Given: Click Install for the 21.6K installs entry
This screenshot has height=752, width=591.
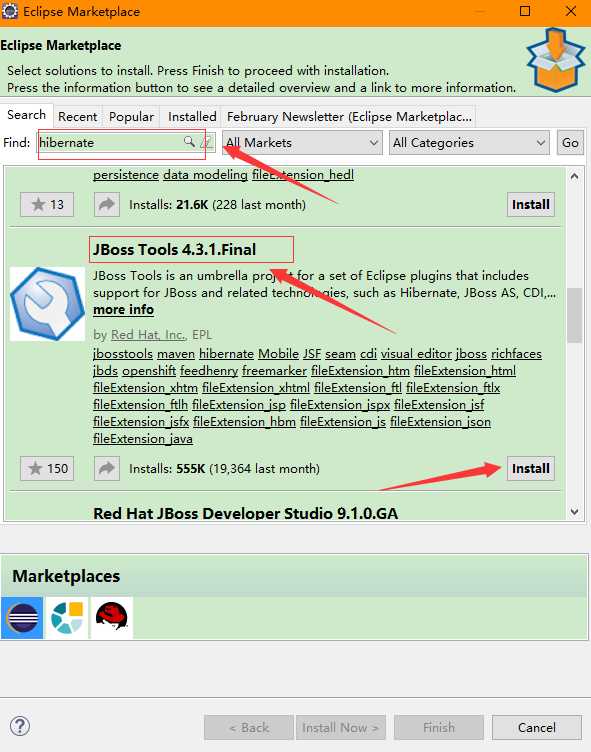Looking at the screenshot, I should (x=531, y=205).
